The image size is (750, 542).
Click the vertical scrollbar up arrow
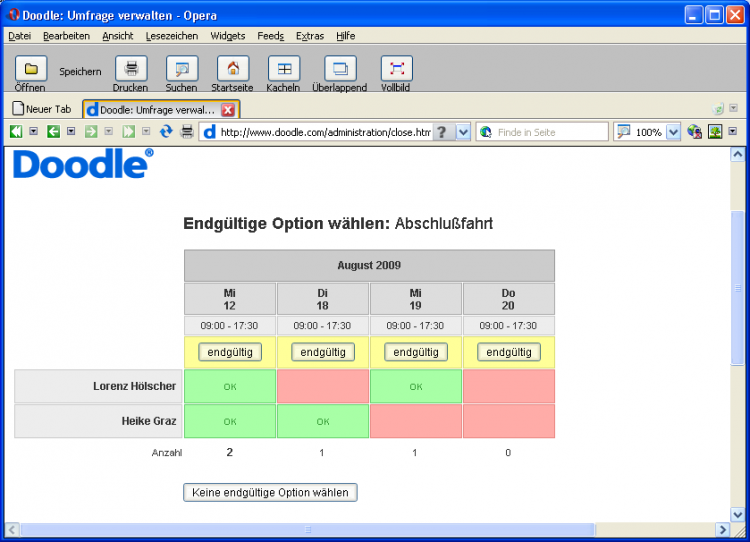737,155
